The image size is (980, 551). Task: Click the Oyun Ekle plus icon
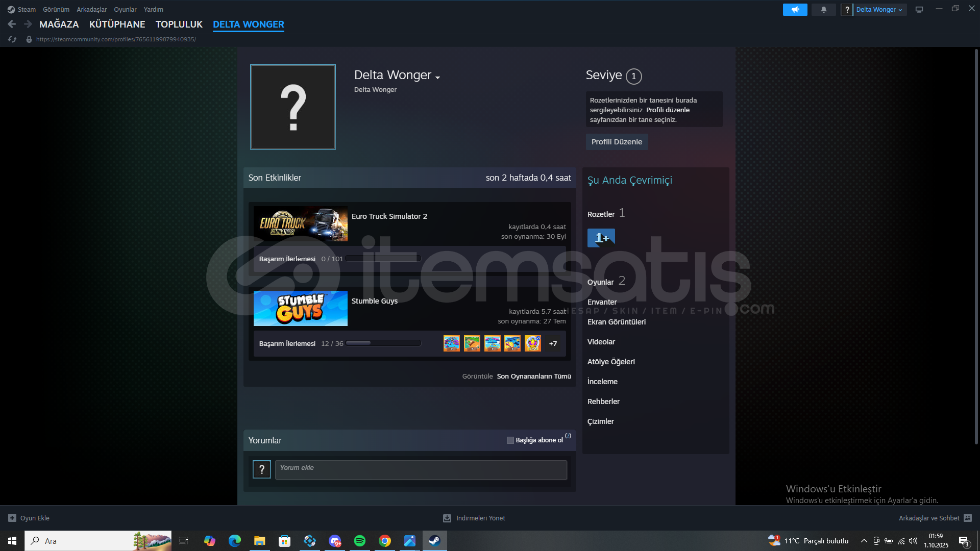[x=12, y=518]
